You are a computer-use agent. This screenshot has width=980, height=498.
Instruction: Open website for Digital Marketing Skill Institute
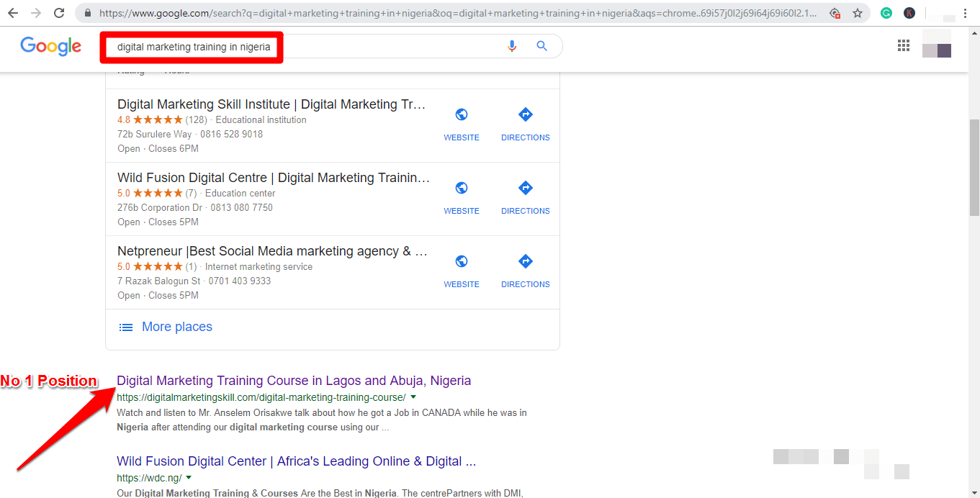(462, 124)
